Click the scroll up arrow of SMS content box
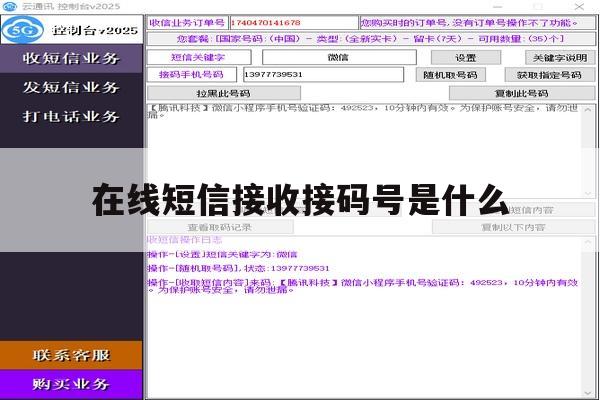 click(588, 110)
